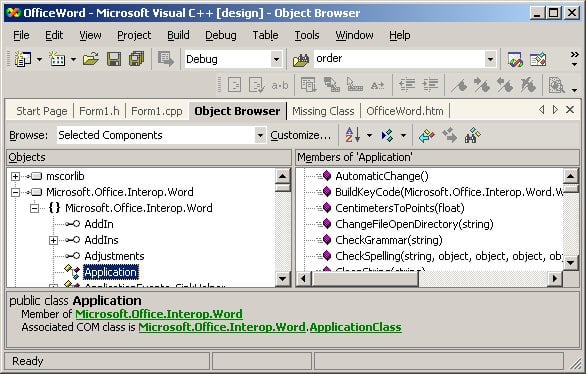Click the New Project toolbar icon

(23, 59)
